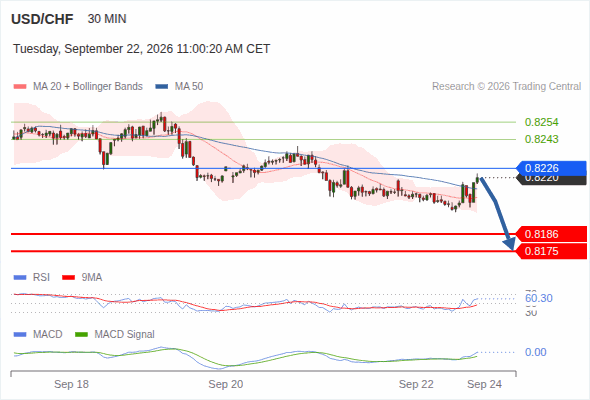Click the Sep 20 date axis label
The width and height of the screenshot is (590, 400).
coord(226,384)
